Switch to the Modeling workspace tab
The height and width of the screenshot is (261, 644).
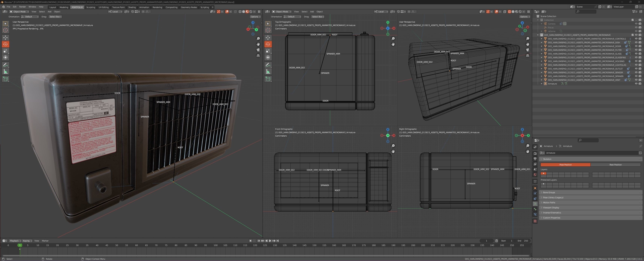click(x=64, y=7)
